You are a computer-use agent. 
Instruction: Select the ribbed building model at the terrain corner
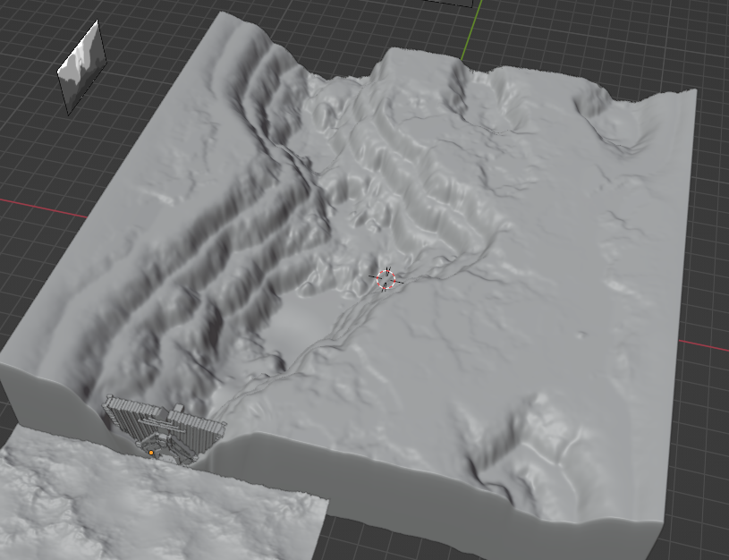coord(164,428)
